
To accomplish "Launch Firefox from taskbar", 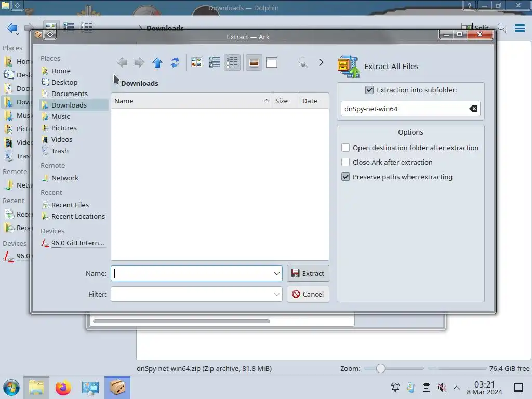I will click(63, 388).
